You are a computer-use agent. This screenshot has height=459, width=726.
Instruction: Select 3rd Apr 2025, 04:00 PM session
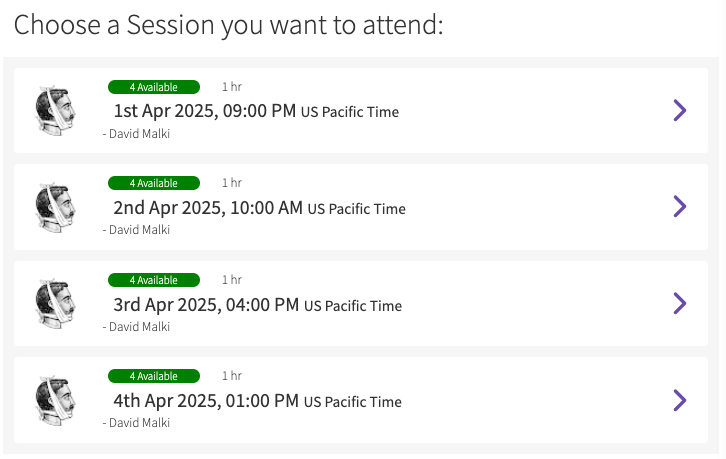pos(361,303)
